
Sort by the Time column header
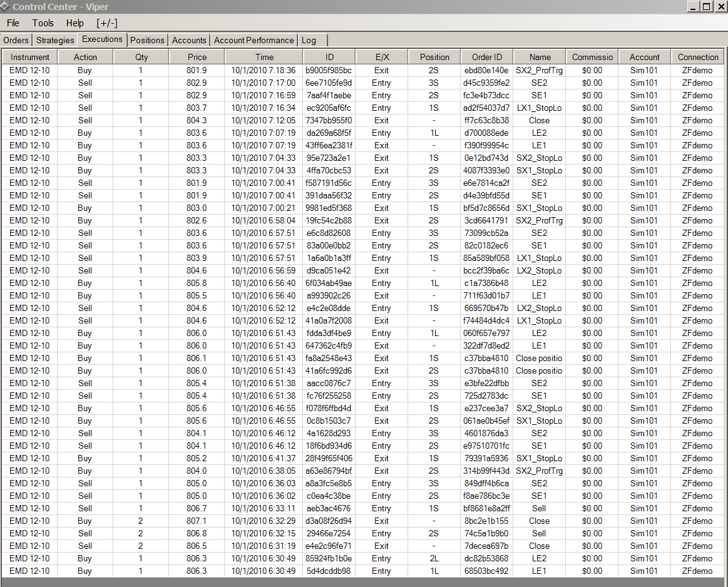click(264, 57)
